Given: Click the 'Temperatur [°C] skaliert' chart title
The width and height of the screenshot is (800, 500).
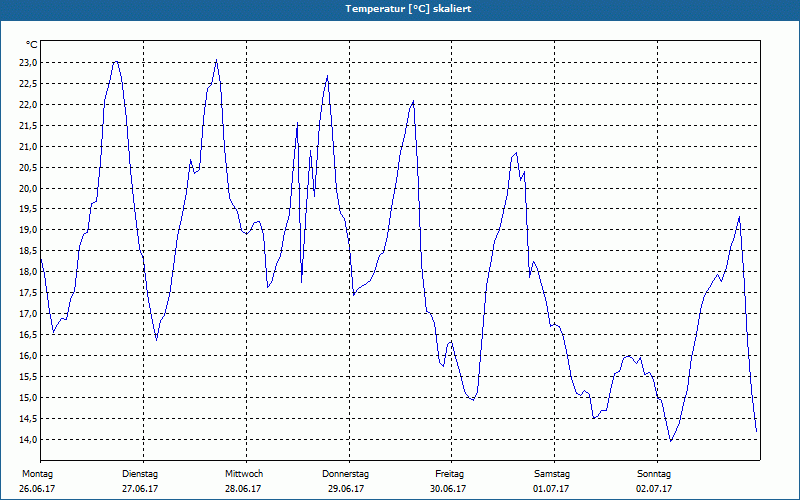Looking at the screenshot, I should click(408, 9).
